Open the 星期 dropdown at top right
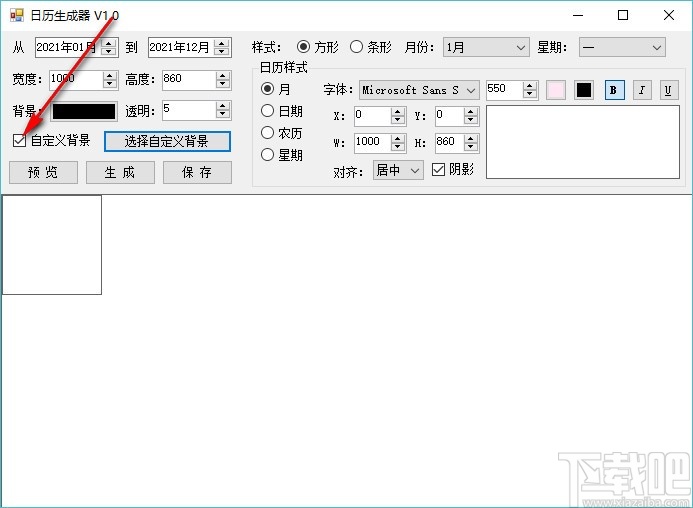The width and height of the screenshot is (693, 508). [x=622, y=47]
